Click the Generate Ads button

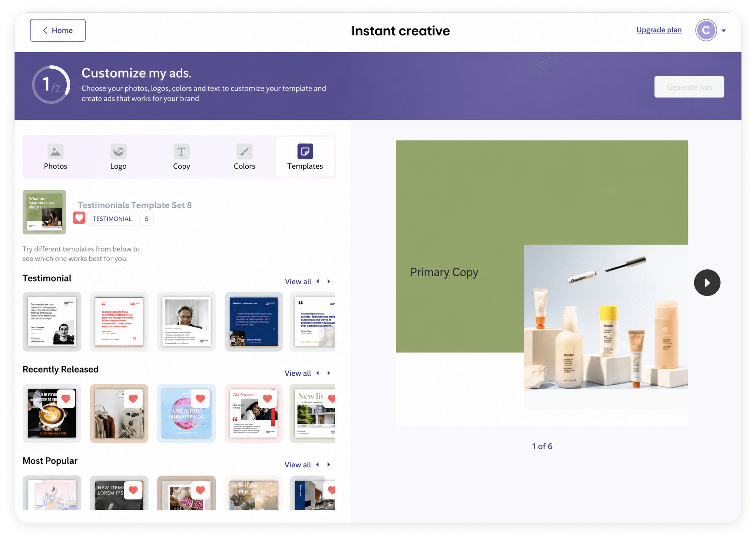pos(689,87)
